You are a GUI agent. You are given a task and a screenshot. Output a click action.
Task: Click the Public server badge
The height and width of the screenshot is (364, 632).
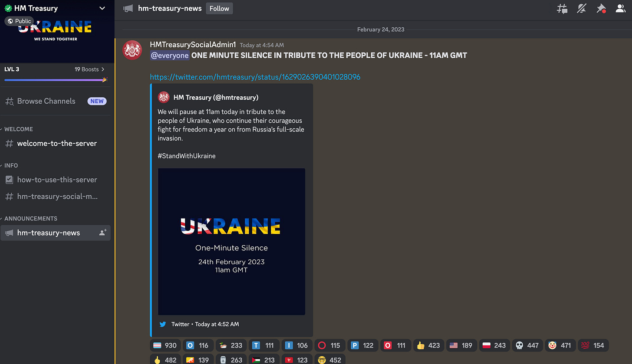[x=19, y=21]
